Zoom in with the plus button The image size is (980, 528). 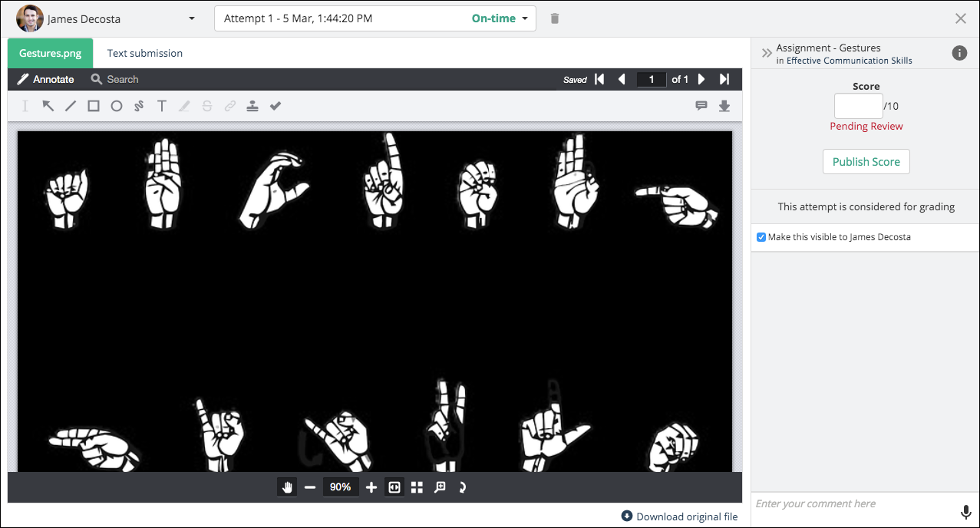click(371, 487)
